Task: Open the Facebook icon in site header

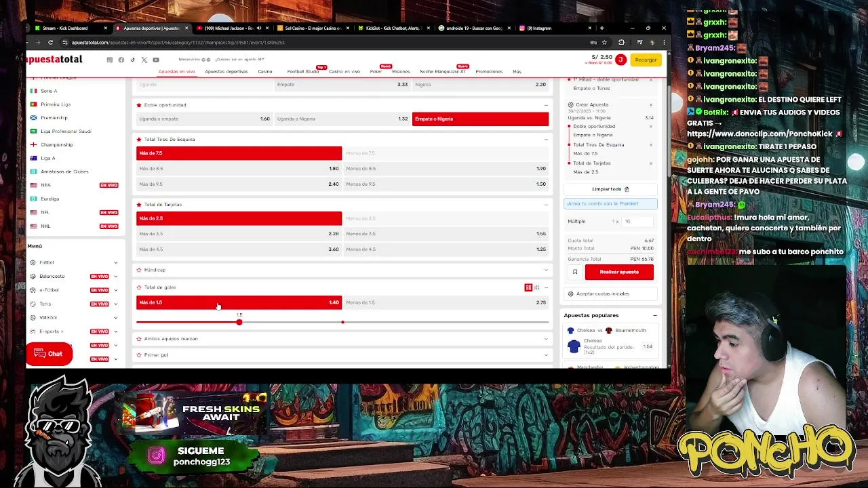Action: [x=121, y=60]
